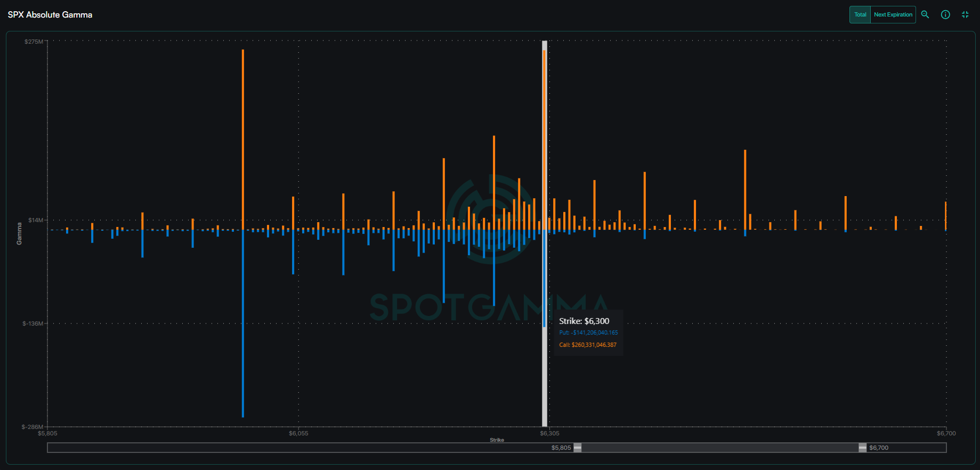Exit fullscreen with the collapse icon
Screen dimensions: 980x470
pos(965,15)
